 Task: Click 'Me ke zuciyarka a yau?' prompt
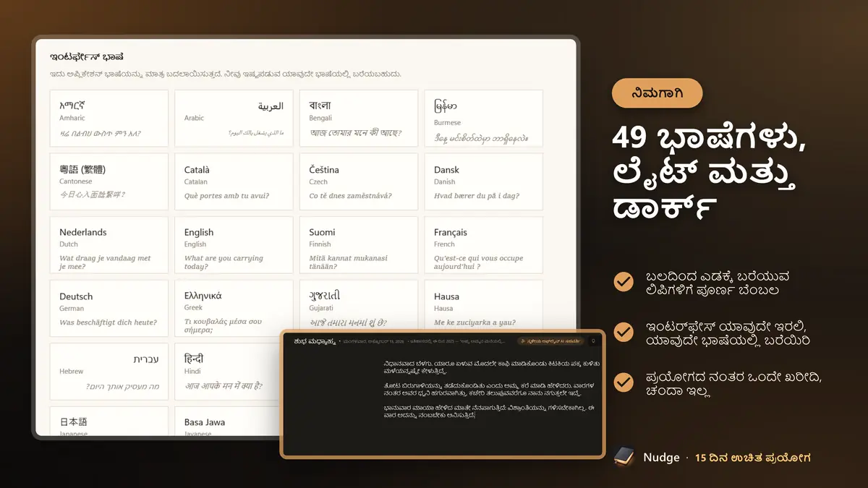pos(475,322)
